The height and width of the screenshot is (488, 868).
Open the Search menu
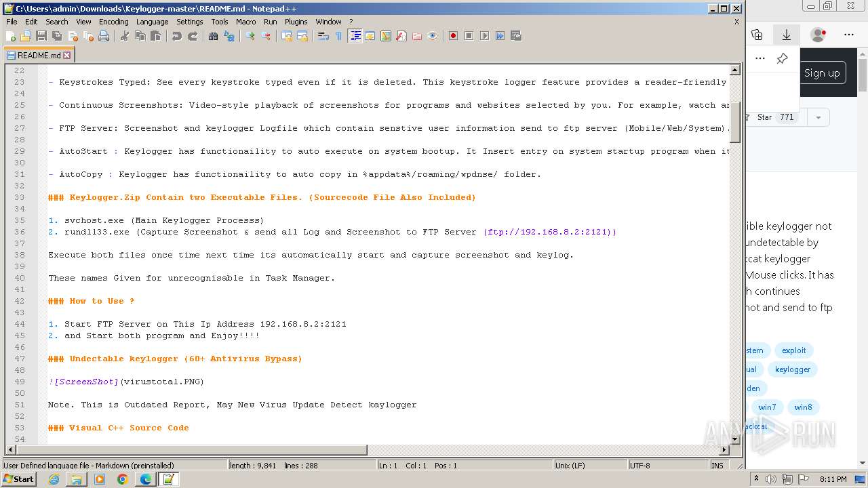pos(57,22)
